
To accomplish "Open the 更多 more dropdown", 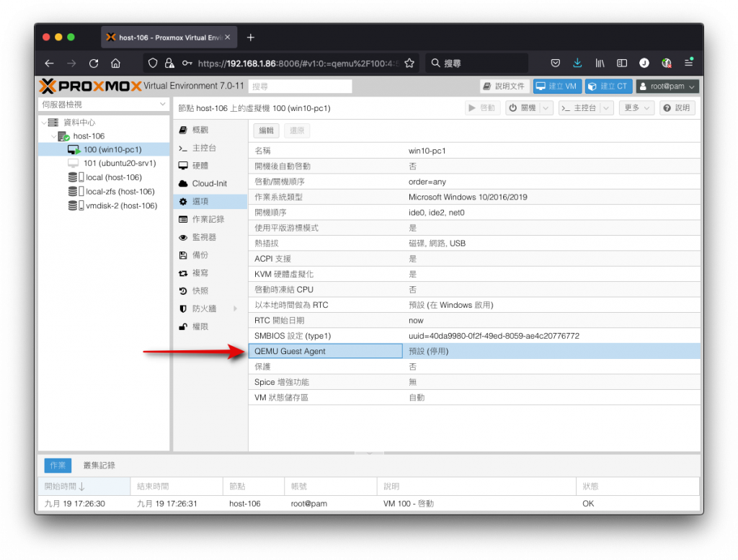I will coord(636,108).
